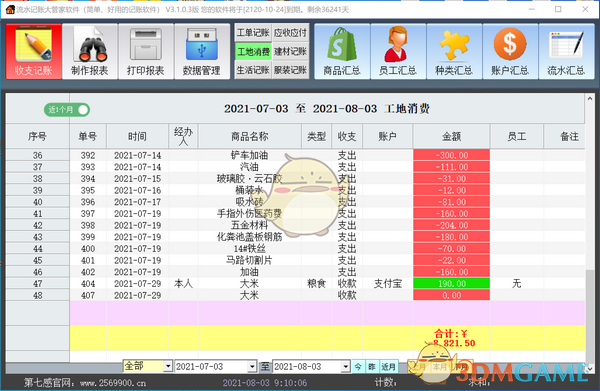Select cell 本人 in row 47

coord(183,283)
